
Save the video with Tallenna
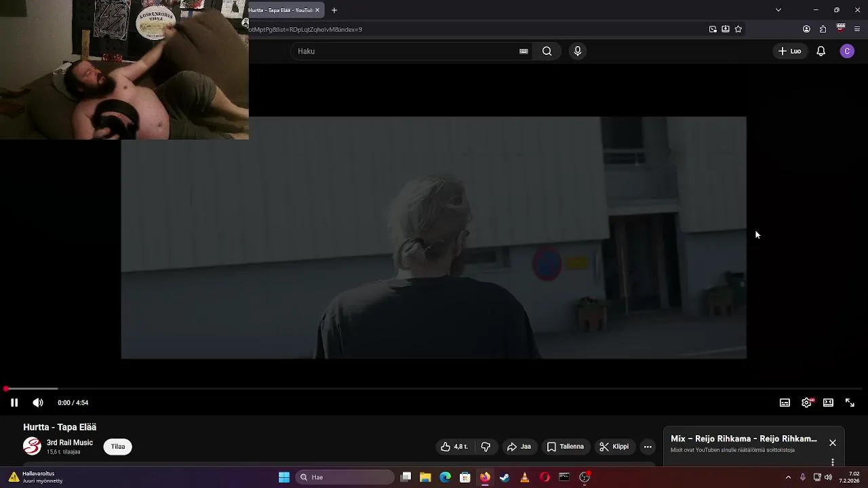[x=566, y=447]
